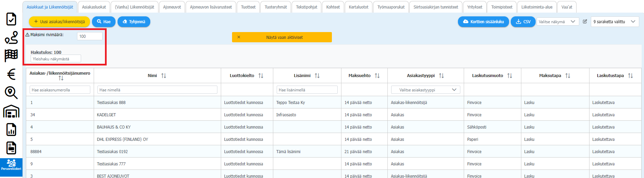Open the Tuotteet tab
The image size is (644, 178).
(248, 7)
